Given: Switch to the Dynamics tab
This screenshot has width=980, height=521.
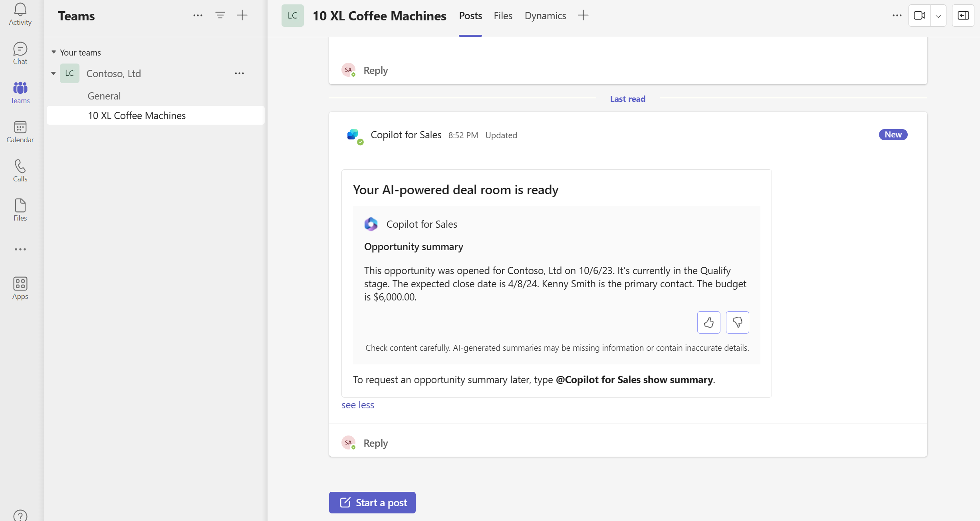Looking at the screenshot, I should (x=545, y=15).
